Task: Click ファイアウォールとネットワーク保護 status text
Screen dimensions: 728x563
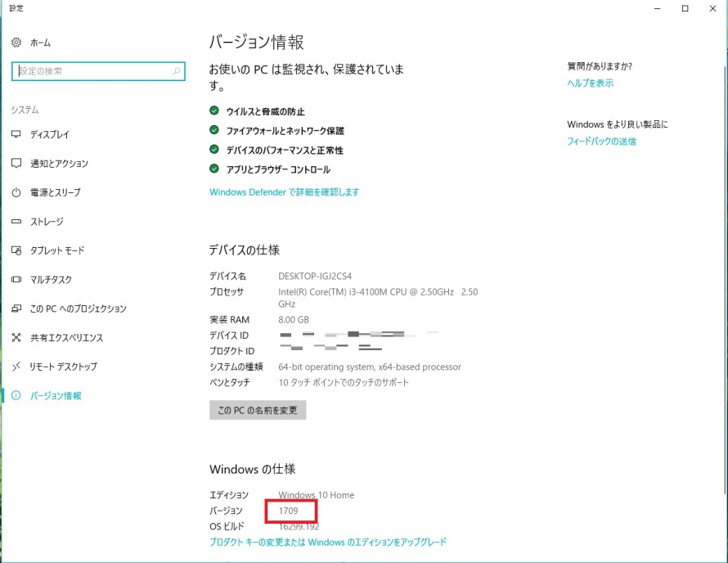Action: point(285,131)
